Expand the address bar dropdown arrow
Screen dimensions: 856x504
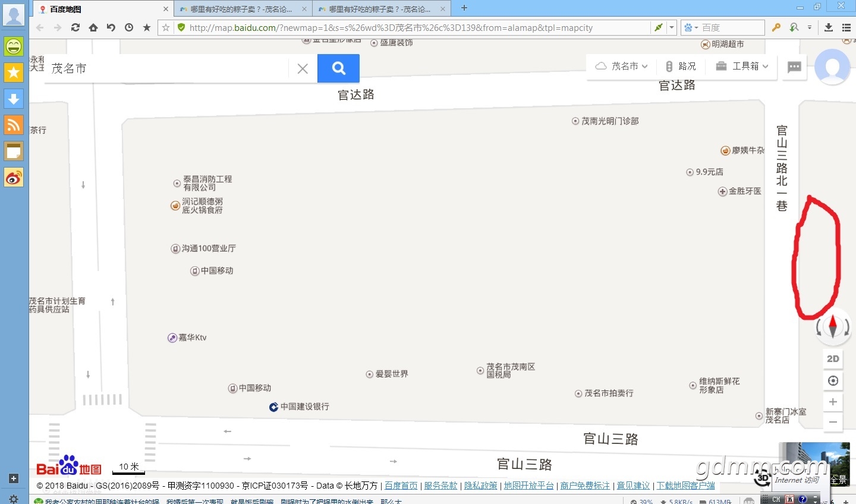[672, 27]
